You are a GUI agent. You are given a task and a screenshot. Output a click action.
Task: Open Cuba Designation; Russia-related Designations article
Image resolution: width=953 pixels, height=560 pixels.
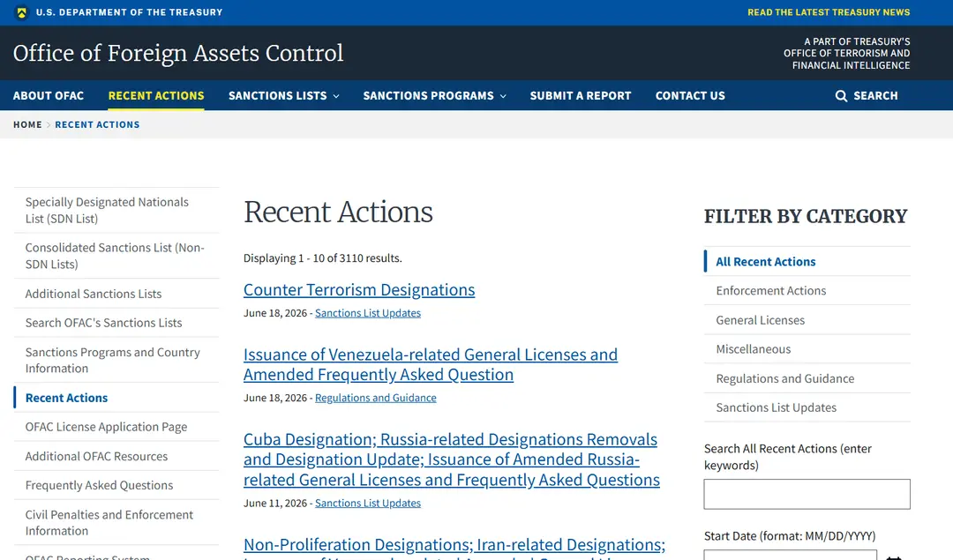(x=452, y=459)
